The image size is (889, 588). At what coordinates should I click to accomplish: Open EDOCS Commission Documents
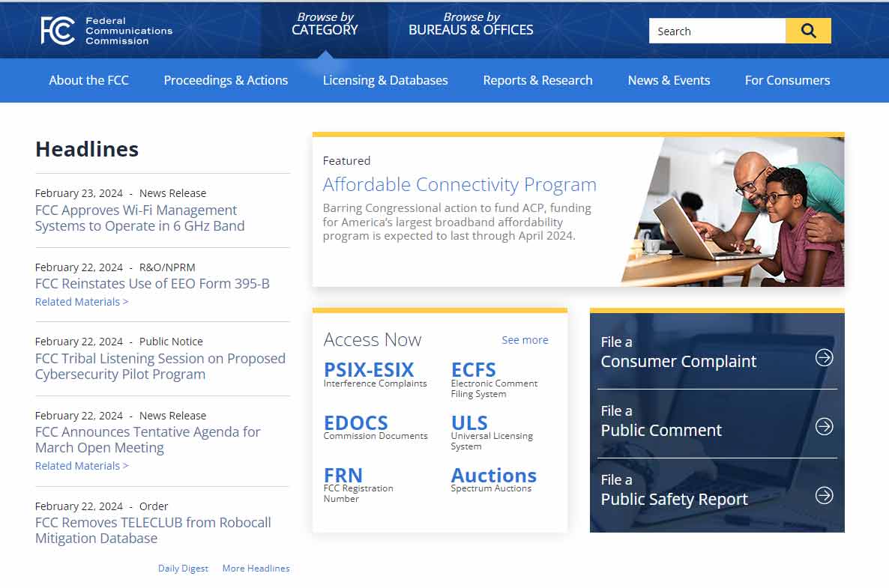(x=376, y=427)
